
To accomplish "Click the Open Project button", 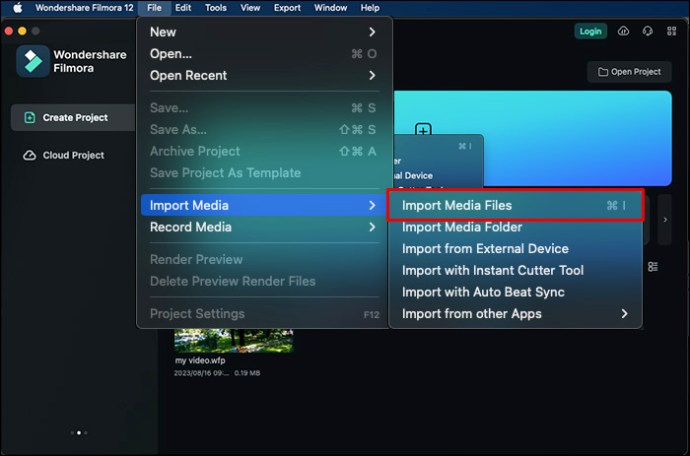I will pyautogui.click(x=630, y=72).
